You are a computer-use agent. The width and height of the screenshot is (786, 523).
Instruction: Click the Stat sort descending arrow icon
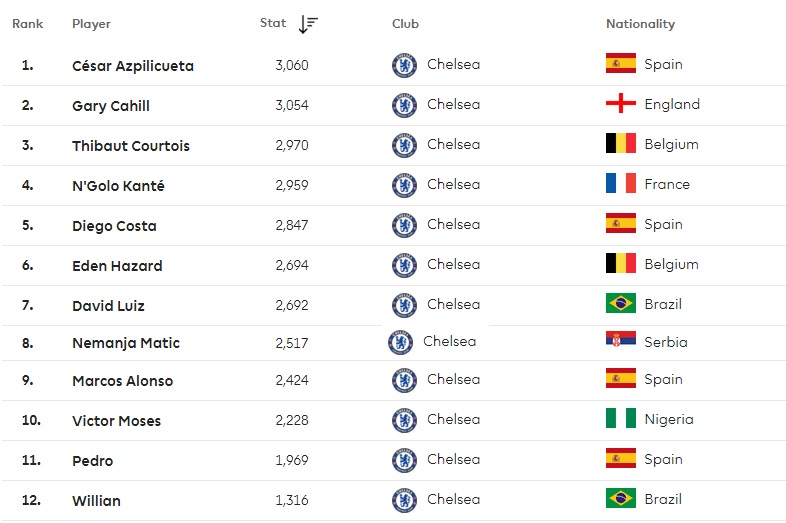[308, 24]
